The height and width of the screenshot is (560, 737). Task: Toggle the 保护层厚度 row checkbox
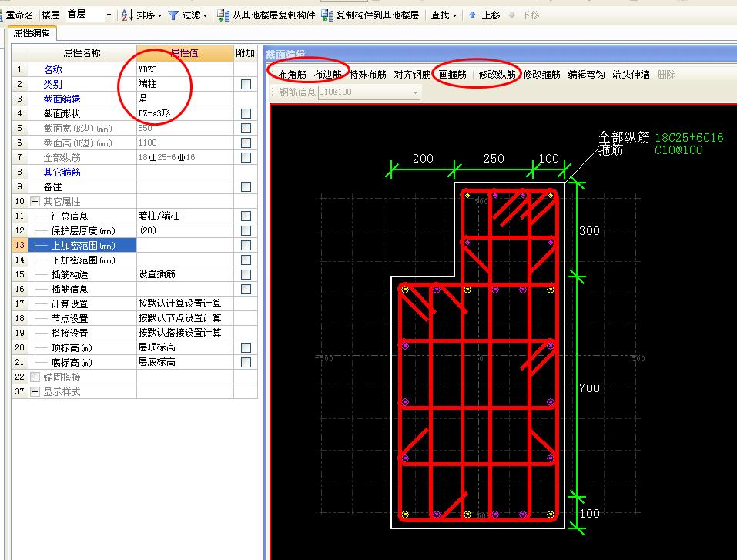tap(246, 230)
